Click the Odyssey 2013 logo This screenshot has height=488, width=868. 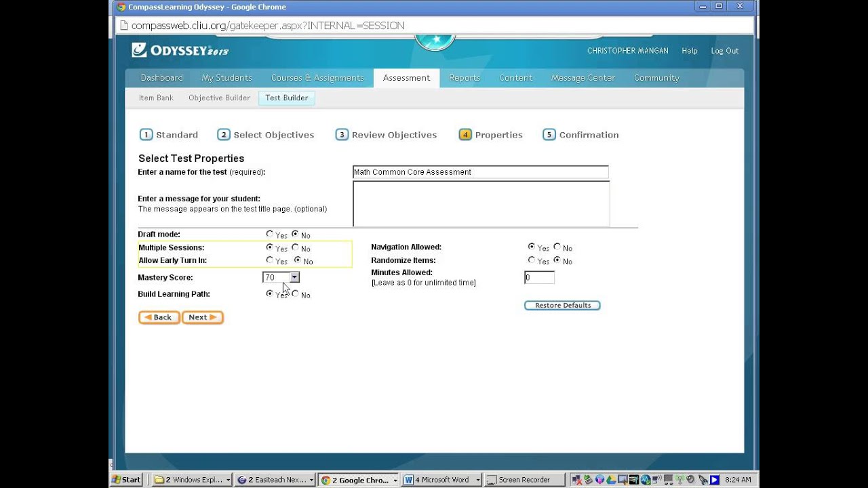tap(180, 50)
